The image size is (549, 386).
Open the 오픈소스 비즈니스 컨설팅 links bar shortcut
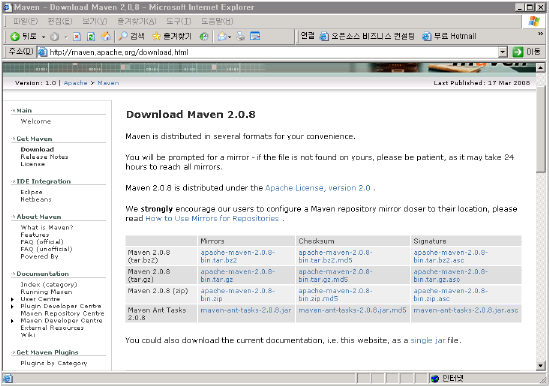point(367,36)
